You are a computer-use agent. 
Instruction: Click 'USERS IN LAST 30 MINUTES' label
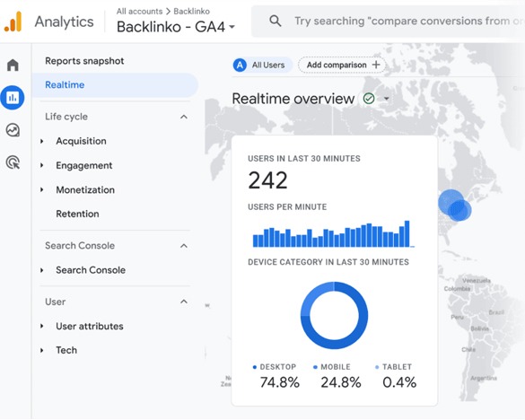304,159
